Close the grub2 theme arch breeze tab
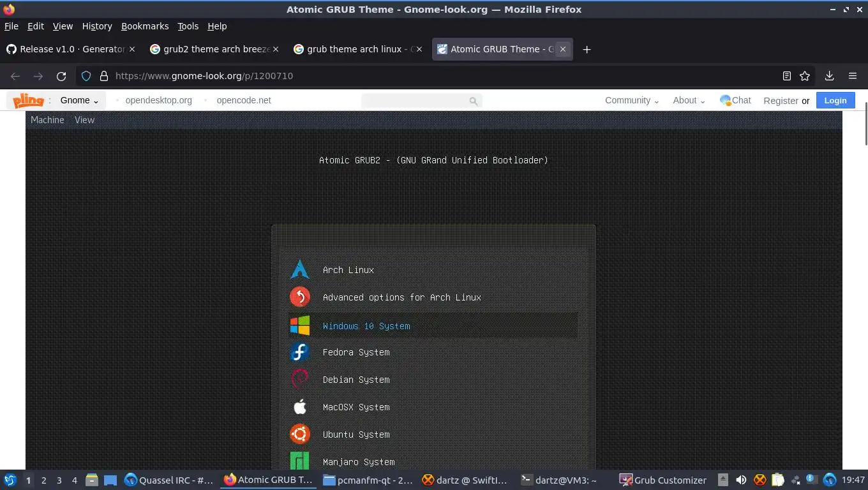Viewport: 868px width, 490px height. click(x=276, y=49)
